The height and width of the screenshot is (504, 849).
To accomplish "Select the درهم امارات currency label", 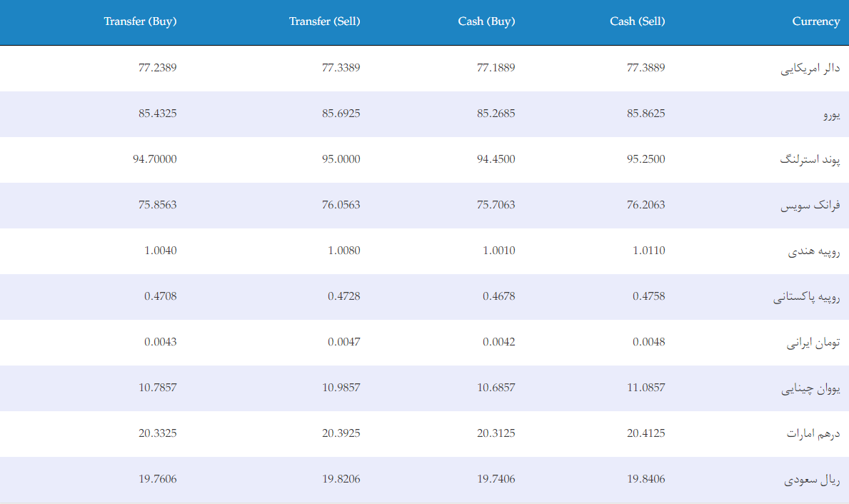I will 813,434.
